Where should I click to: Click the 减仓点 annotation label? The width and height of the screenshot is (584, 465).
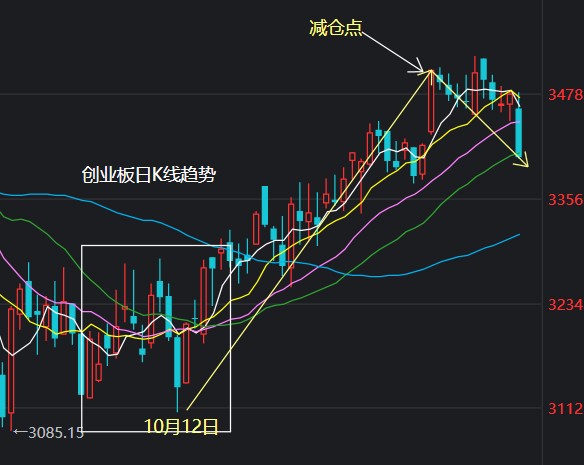click(336, 28)
